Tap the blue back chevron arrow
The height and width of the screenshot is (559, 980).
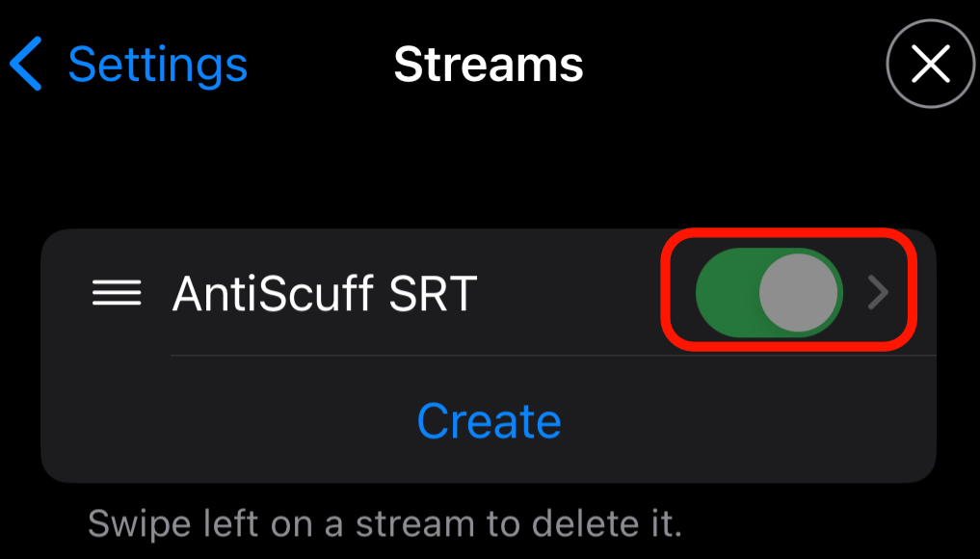(x=27, y=66)
